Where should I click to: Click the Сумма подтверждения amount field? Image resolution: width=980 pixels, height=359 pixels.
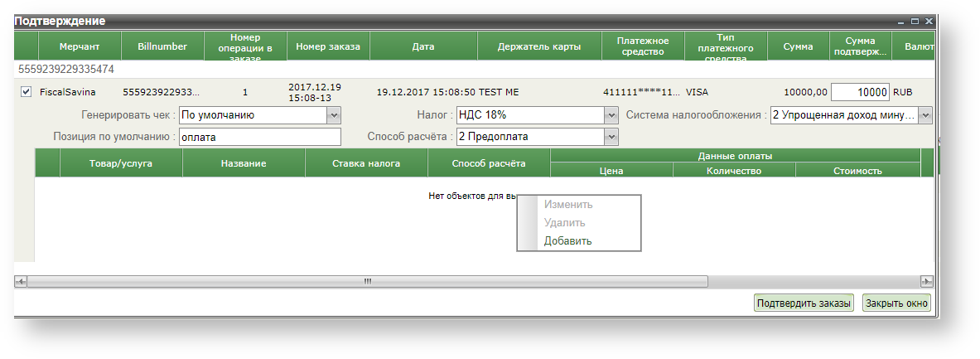(860, 92)
